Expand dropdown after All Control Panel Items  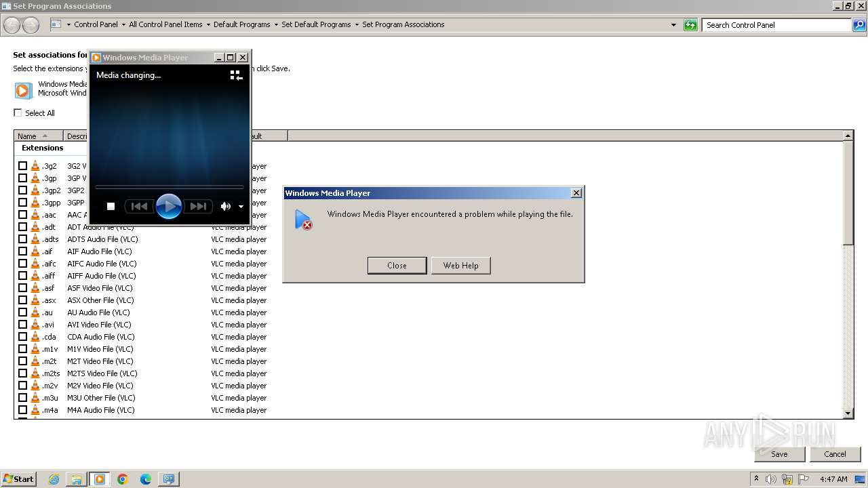pos(208,24)
